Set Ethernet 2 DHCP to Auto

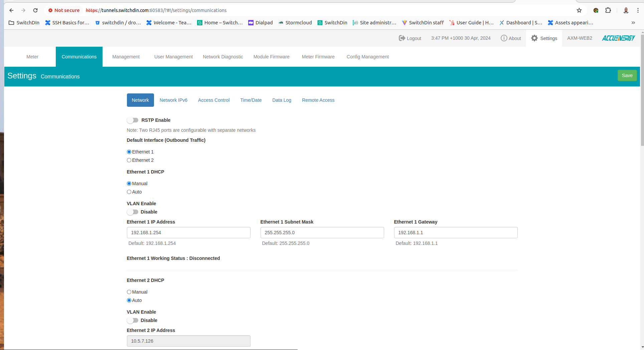pos(129,300)
